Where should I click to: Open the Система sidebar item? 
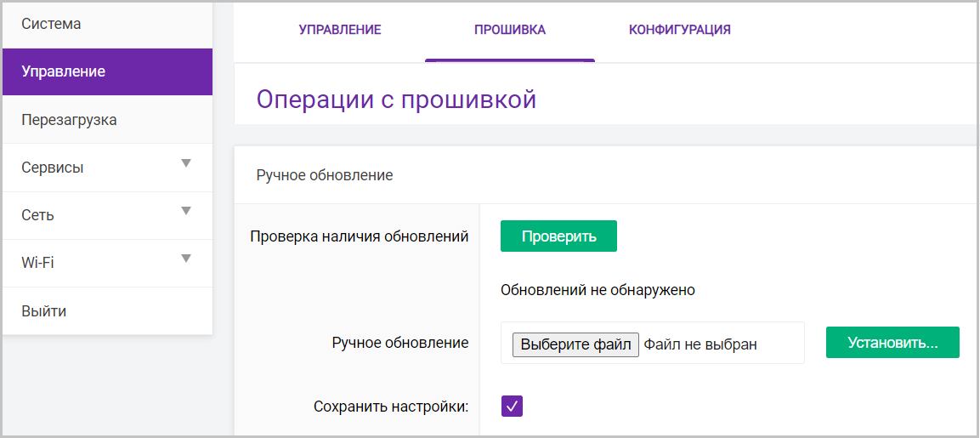point(51,24)
